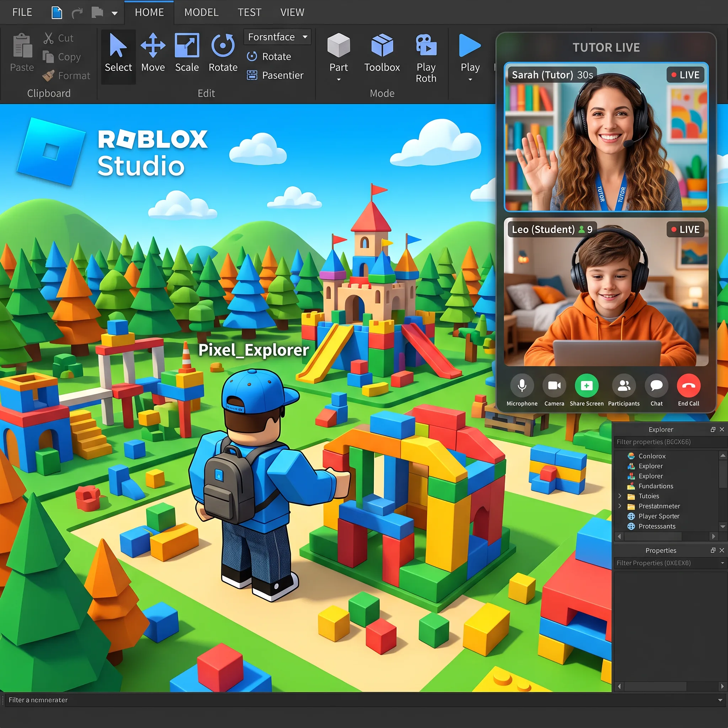Click the Play Roth icon
The height and width of the screenshot is (728, 728).
426,45
